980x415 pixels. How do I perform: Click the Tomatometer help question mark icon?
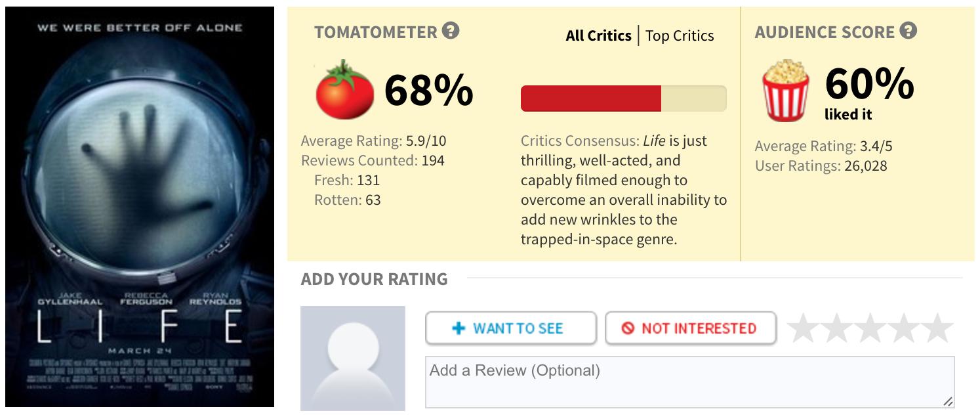pyautogui.click(x=451, y=31)
